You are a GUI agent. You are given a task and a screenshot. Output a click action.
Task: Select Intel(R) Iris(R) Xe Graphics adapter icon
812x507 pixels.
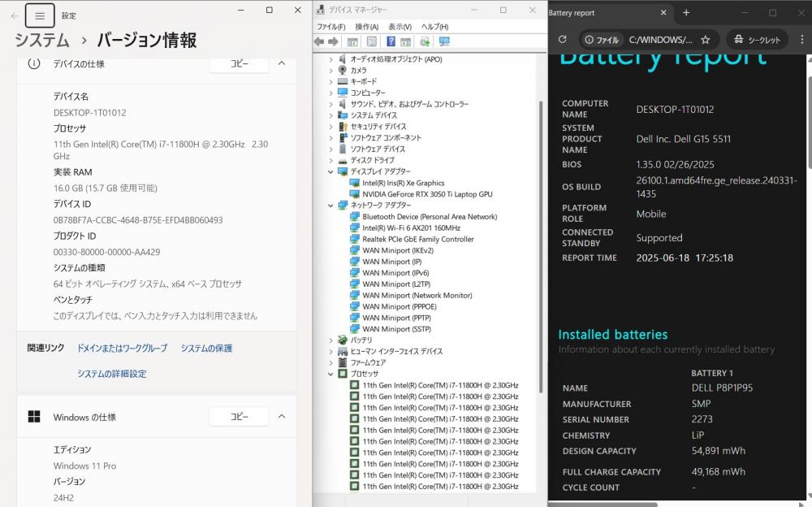[354, 183]
